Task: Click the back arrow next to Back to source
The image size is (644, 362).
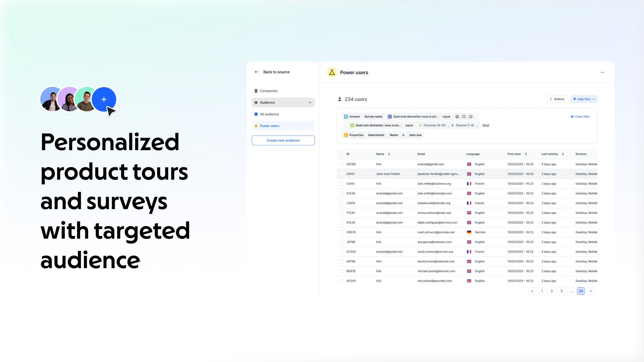Action: pos(256,72)
